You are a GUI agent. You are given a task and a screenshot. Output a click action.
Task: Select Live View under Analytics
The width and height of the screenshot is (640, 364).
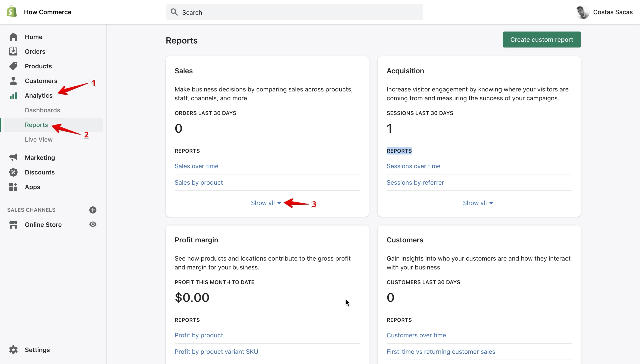click(x=38, y=139)
